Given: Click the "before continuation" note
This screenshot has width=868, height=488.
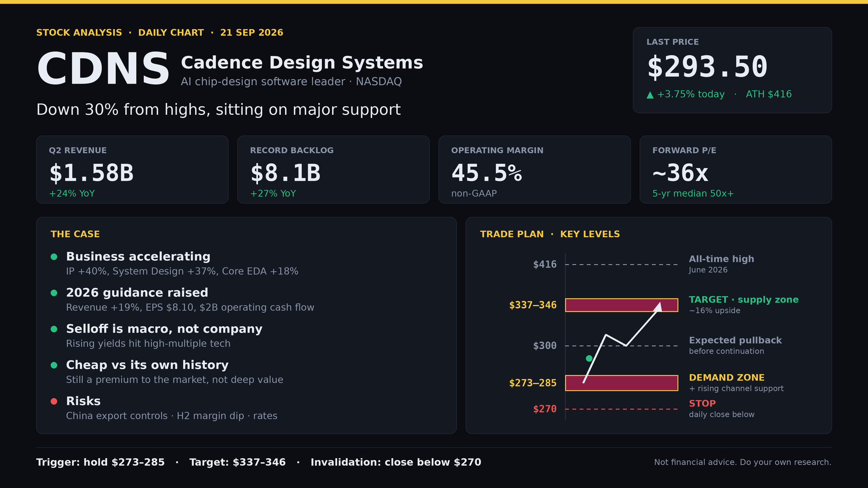Looking at the screenshot, I should 726,351.
